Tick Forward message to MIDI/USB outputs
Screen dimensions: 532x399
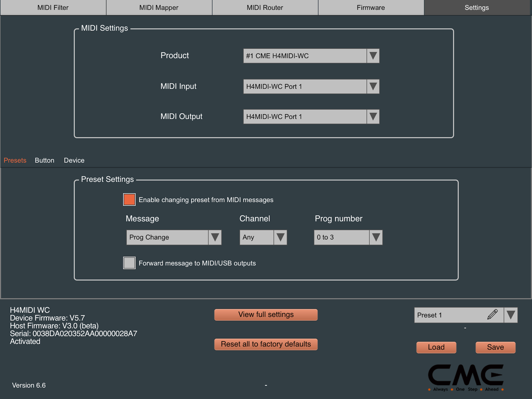[x=129, y=263]
